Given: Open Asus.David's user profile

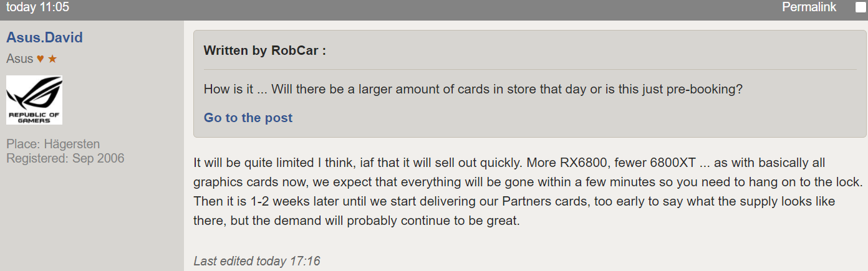Looking at the screenshot, I should click(44, 37).
